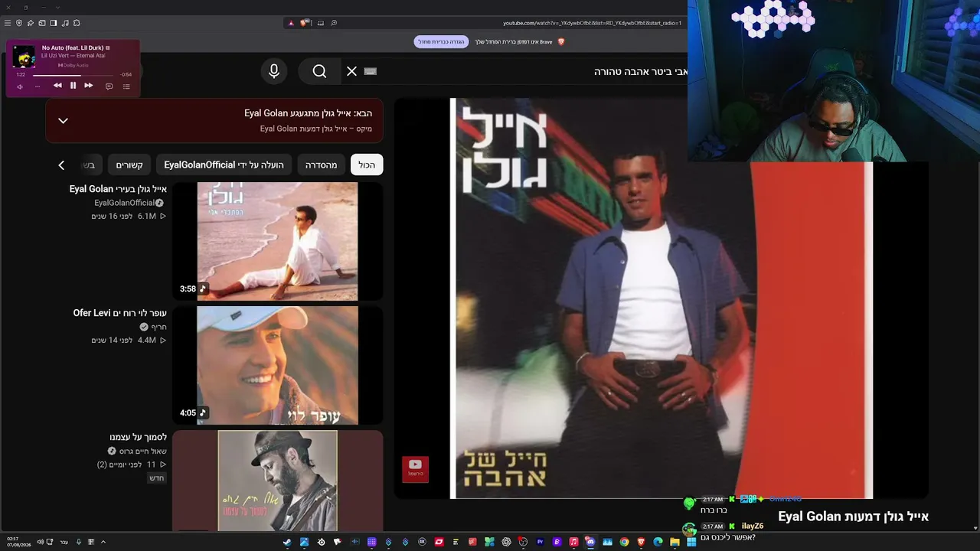Select the קשורים filter chip

tap(129, 165)
